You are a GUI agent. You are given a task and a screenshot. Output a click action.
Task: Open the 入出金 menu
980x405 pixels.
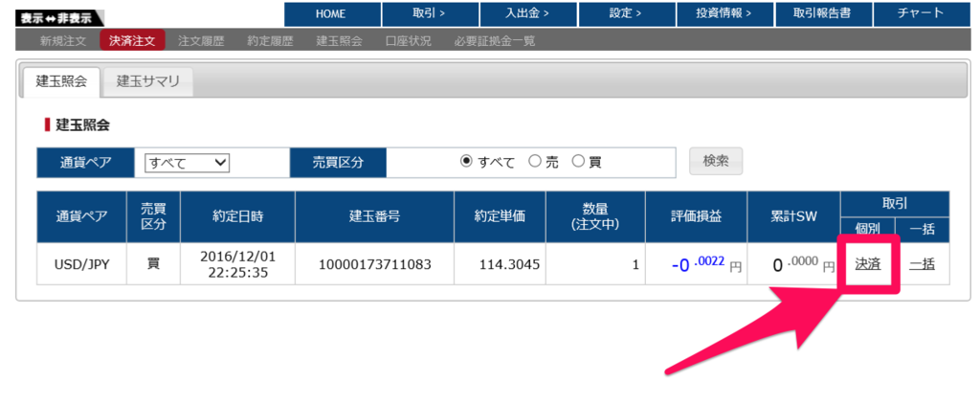coord(528,14)
